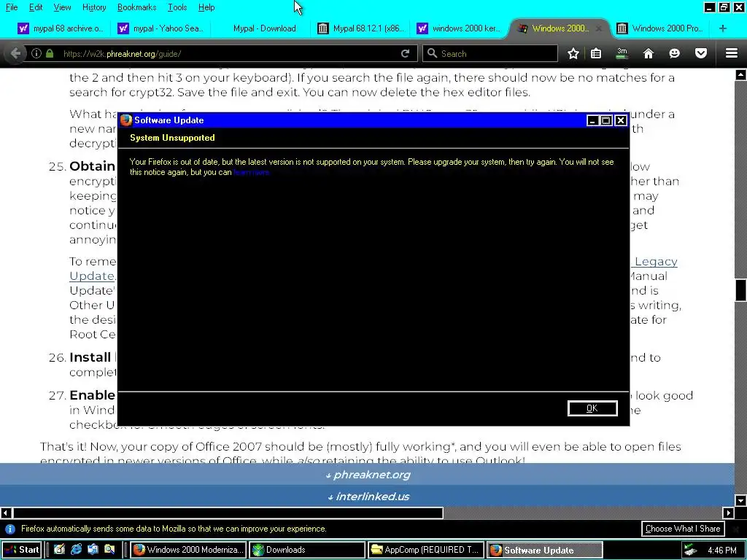Viewport: 747px width, 560px height.
Task: Click the info icon in the notification bar
Action: pyautogui.click(x=10, y=529)
